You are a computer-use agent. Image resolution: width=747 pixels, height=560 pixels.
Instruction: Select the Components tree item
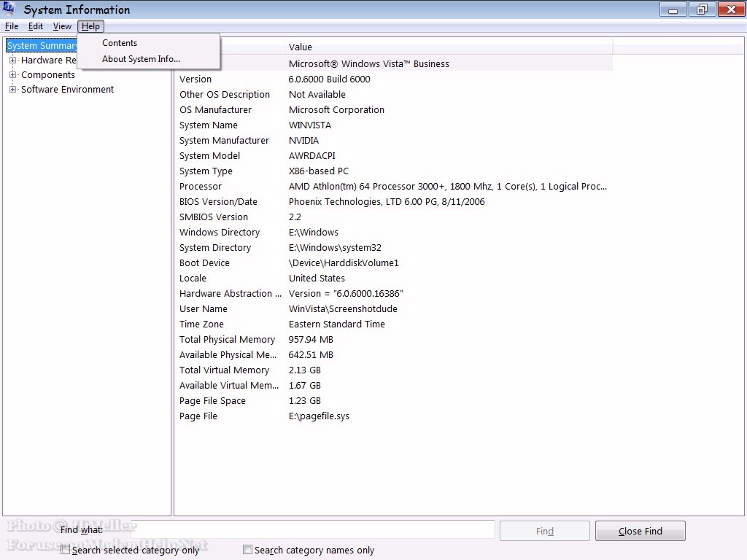(48, 75)
